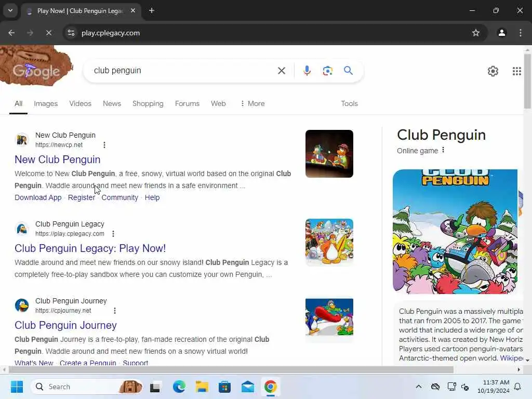The image size is (532, 399).
Task: Click the browser back arrow
Action: (11, 33)
